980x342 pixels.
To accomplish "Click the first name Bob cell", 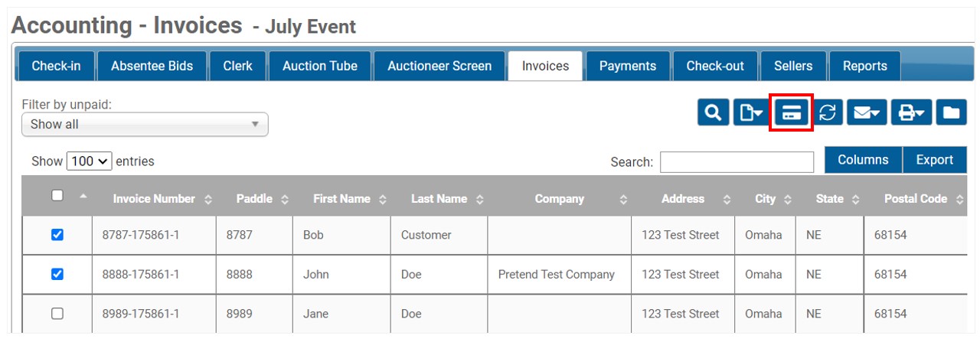I will [x=341, y=235].
